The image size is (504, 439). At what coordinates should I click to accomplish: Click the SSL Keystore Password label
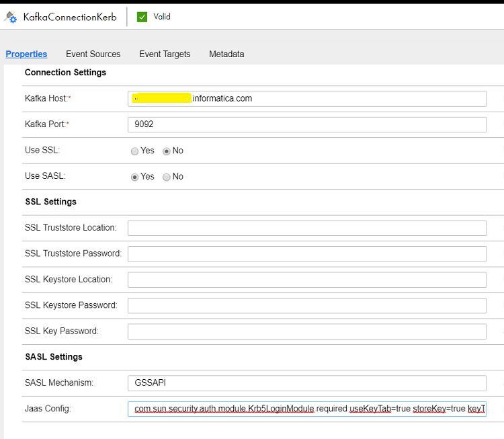71,305
